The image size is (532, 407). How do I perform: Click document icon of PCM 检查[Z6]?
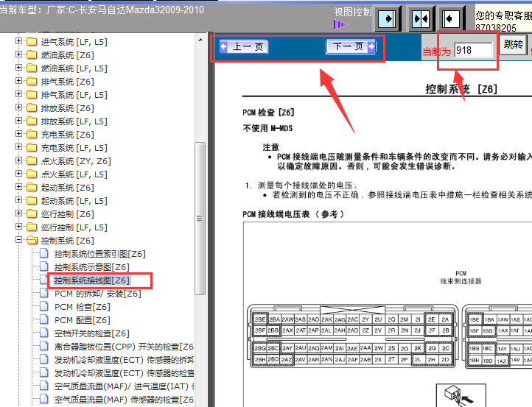pyautogui.click(x=44, y=306)
